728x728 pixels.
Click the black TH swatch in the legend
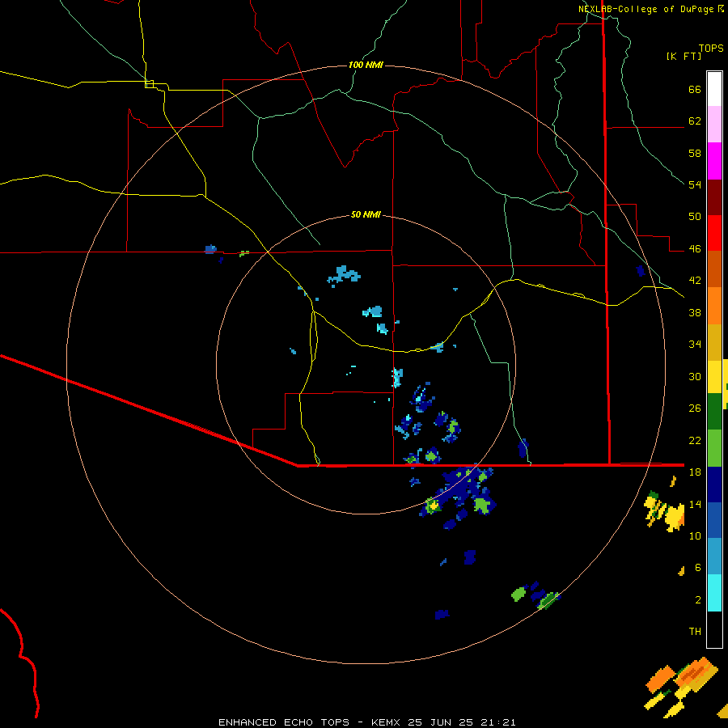point(714,629)
